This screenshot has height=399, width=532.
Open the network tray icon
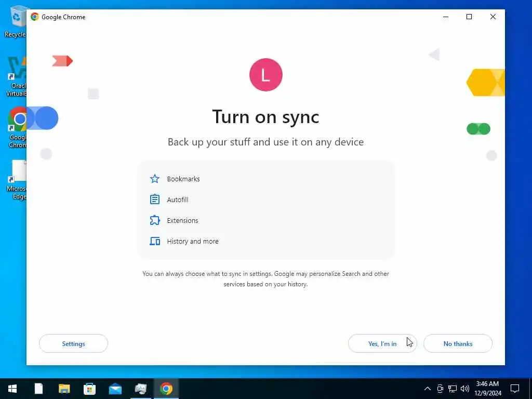coord(453,389)
